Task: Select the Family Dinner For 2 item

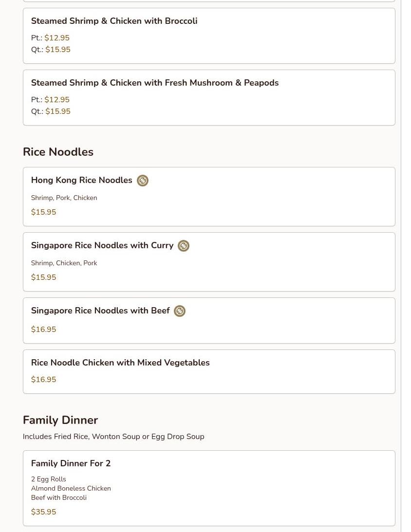Action: [71, 463]
